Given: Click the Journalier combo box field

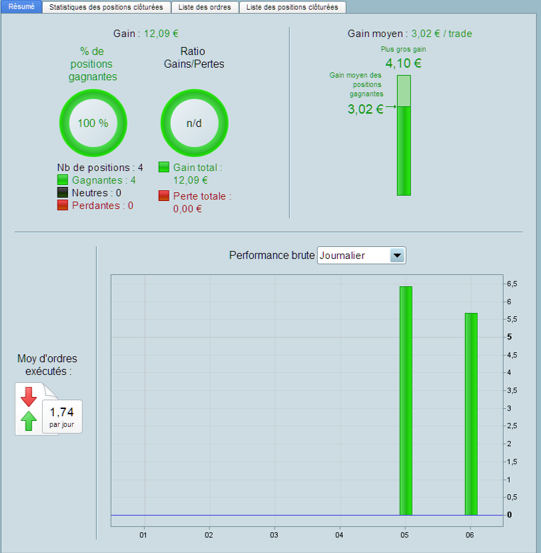Looking at the screenshot, I should coord(361,255).
